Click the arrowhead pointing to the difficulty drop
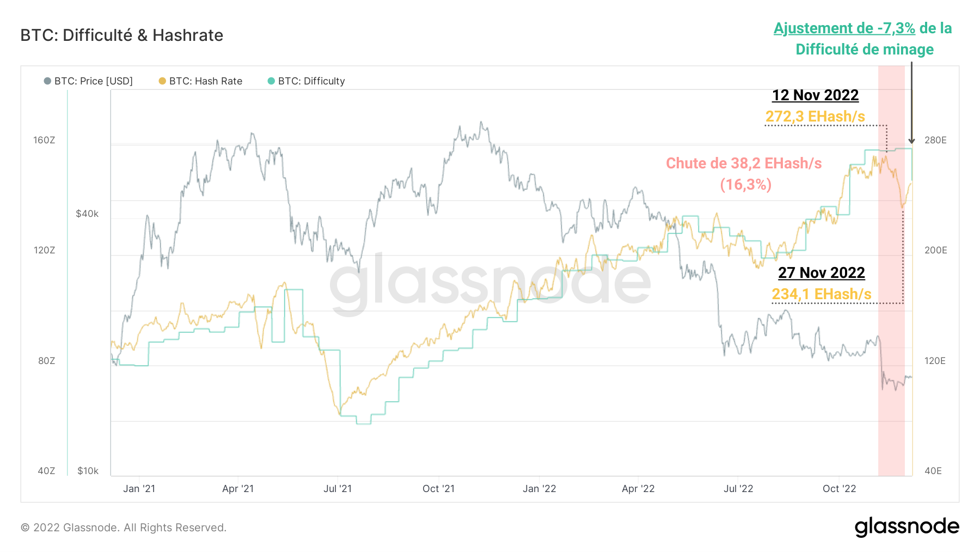The width and height of the screenshot is (980, 552). [x=911, y=141]
